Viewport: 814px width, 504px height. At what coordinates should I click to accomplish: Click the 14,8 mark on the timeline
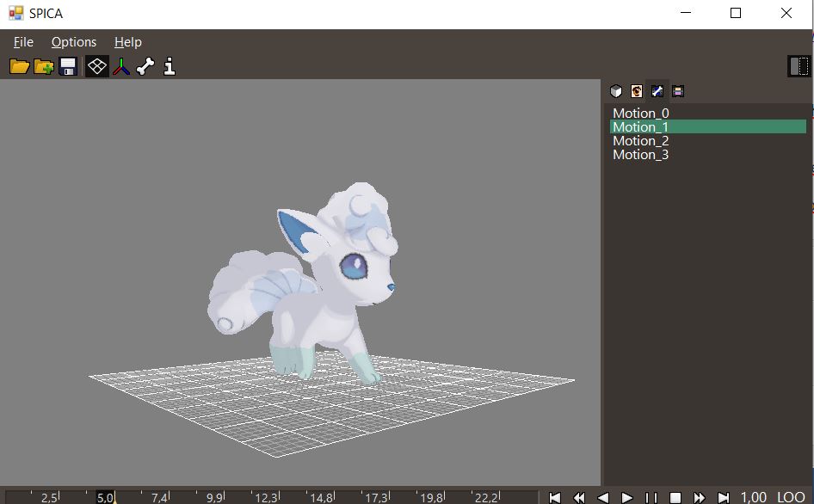coord(322,498)
